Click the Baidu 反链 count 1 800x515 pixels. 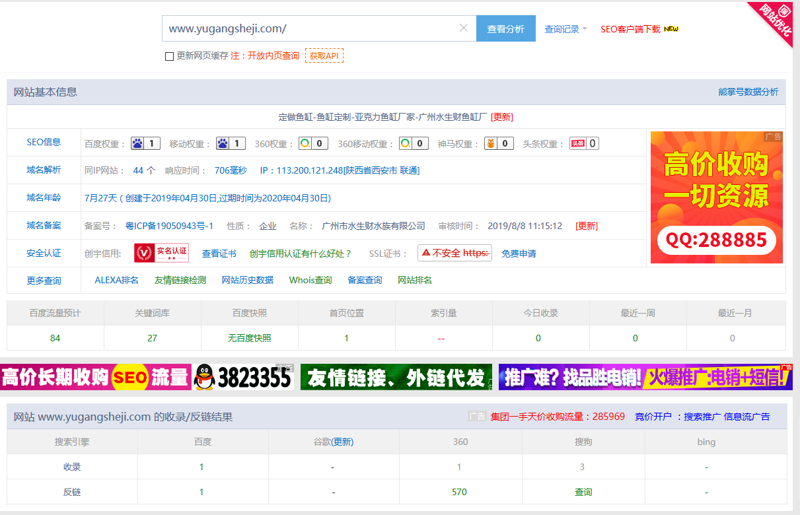[202, 492]
